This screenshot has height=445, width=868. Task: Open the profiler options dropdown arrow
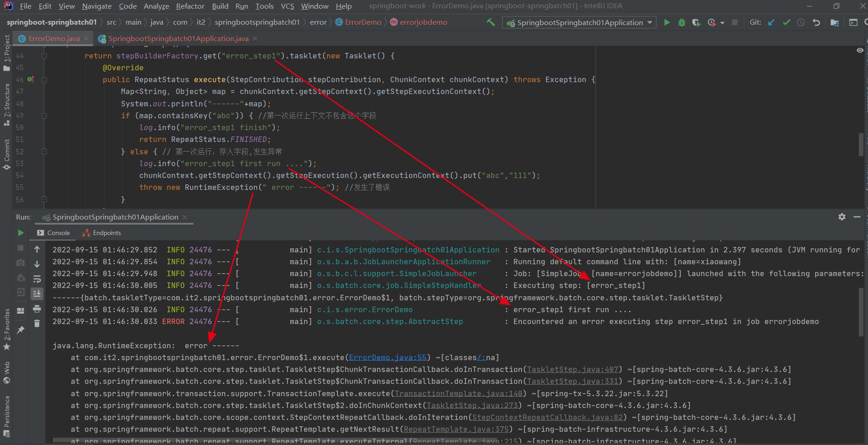click(722, 22)
